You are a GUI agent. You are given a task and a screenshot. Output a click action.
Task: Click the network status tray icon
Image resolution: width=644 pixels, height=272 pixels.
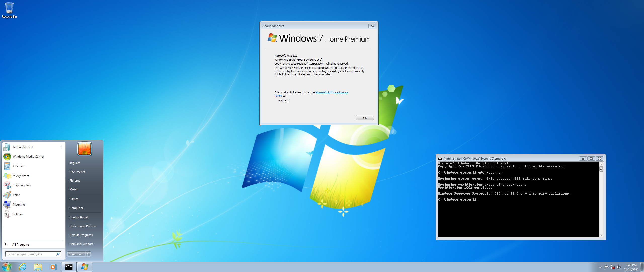[613, 267]
